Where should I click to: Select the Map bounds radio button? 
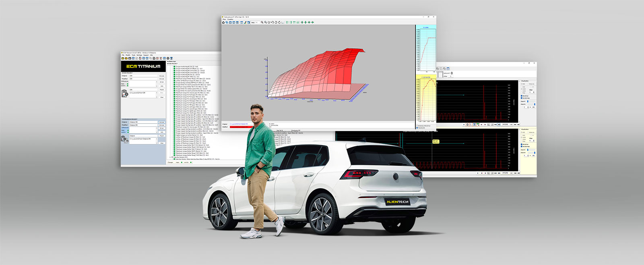(x=417, y=128)
